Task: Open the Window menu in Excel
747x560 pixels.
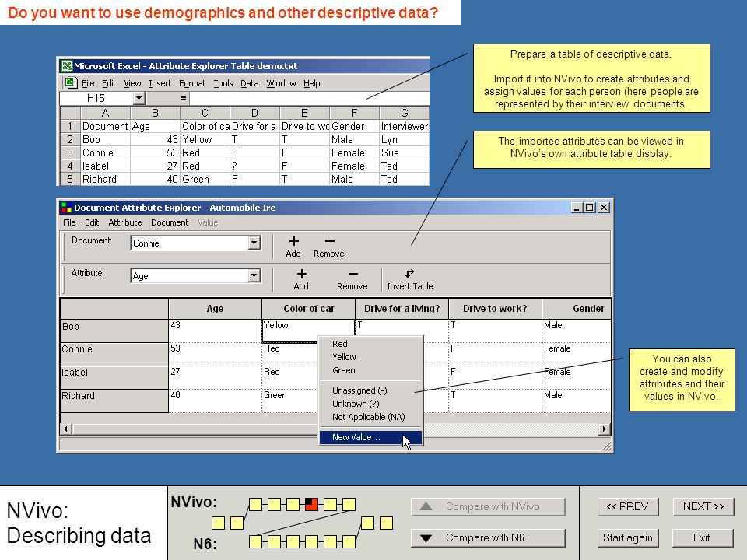Action: [x=281, y=83]
